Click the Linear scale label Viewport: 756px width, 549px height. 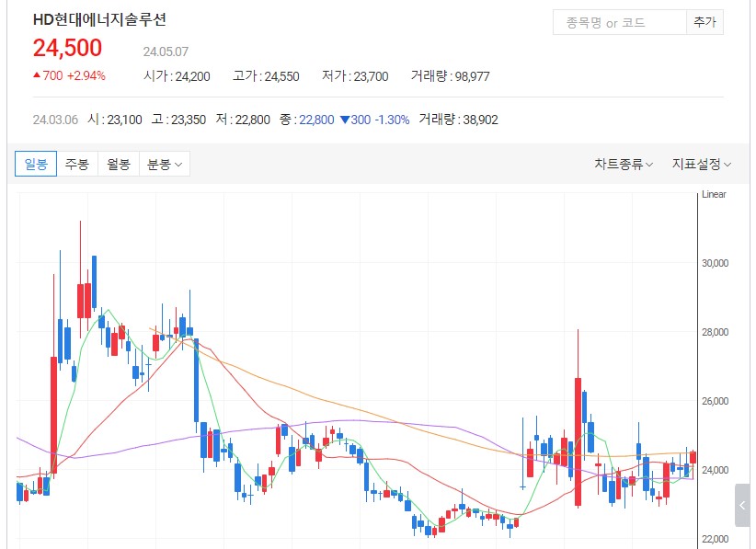(x=714, y=194)
